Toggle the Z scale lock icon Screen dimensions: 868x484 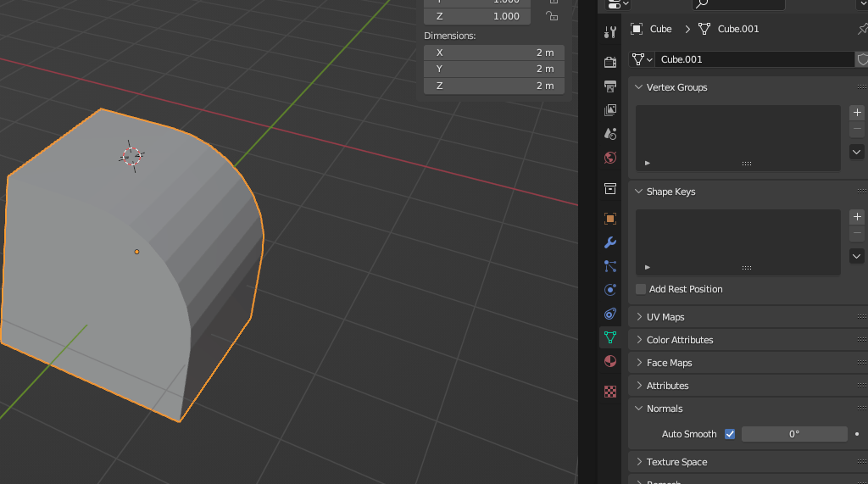point(552,16)
